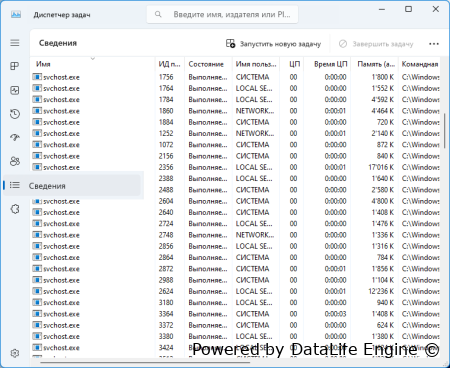Click the magnifier icon in search box
450x368 pixels.
pos(158,14)
